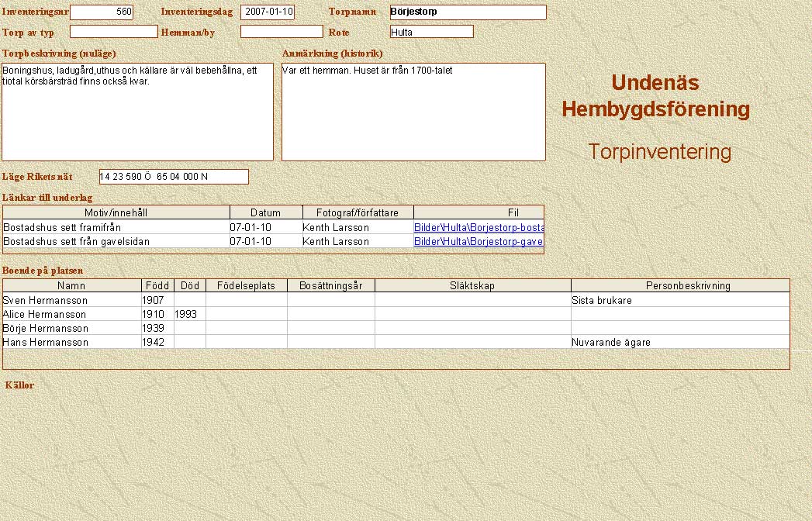This screenshot has height=521, width=812.
Task: Click the Torpnamn field with Börjestorp
Action: pos(468,12)
